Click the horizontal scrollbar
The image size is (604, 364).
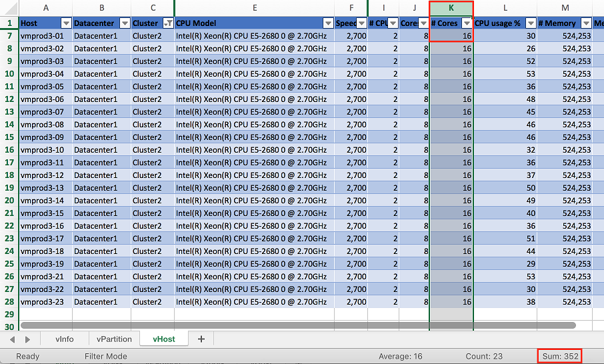point(298,325)
